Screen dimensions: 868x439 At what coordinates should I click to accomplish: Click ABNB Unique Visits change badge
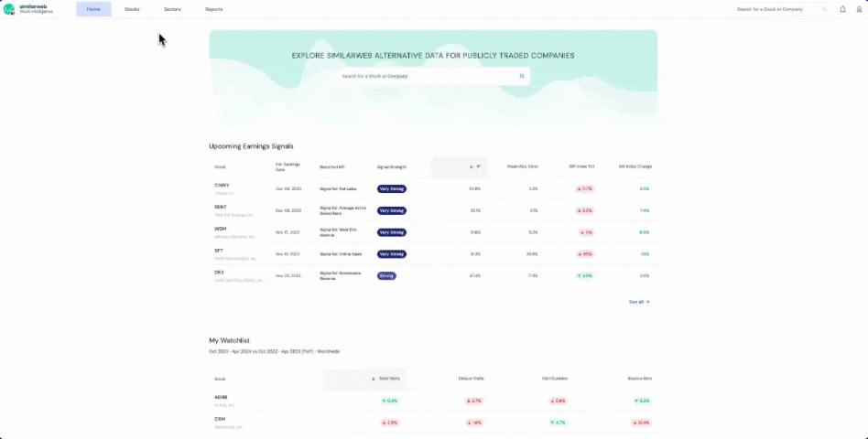[475, 401]
